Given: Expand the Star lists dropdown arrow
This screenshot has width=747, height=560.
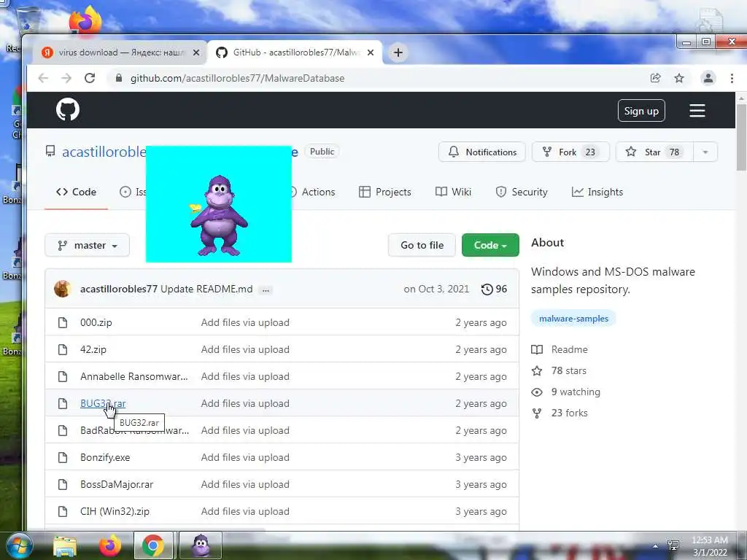Looking at the screenshot, I should 705,152.
